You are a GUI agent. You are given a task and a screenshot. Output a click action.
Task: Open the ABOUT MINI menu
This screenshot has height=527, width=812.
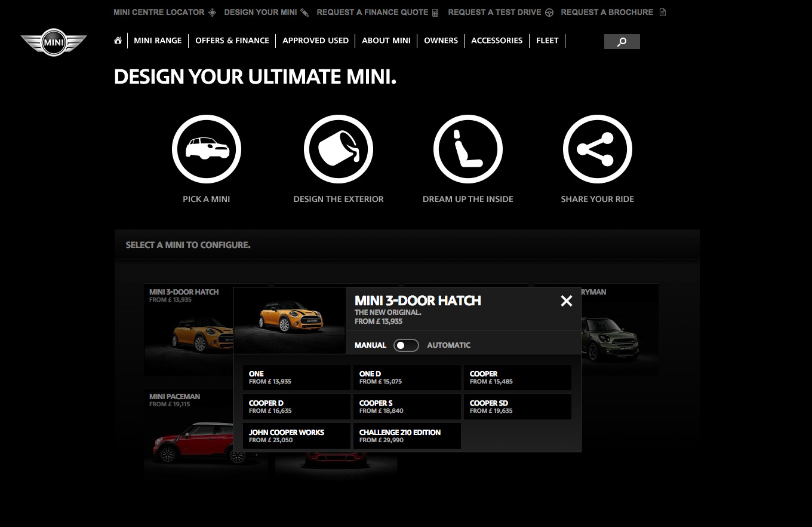point(386,41)
